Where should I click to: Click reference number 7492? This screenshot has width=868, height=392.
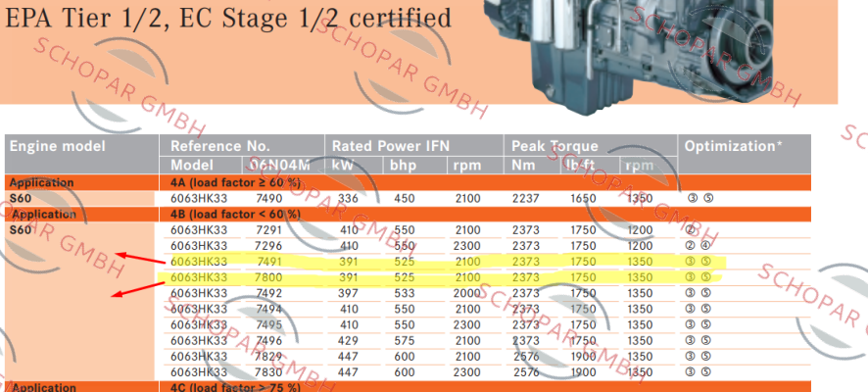[268, 293]
